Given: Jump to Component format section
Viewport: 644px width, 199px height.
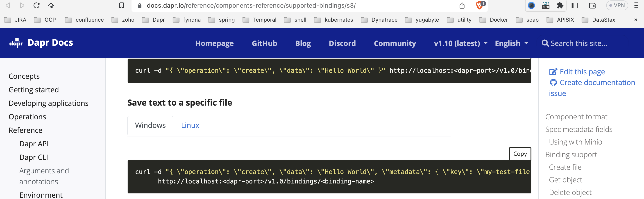Looking at the screenshot, I should coord(576,117).
